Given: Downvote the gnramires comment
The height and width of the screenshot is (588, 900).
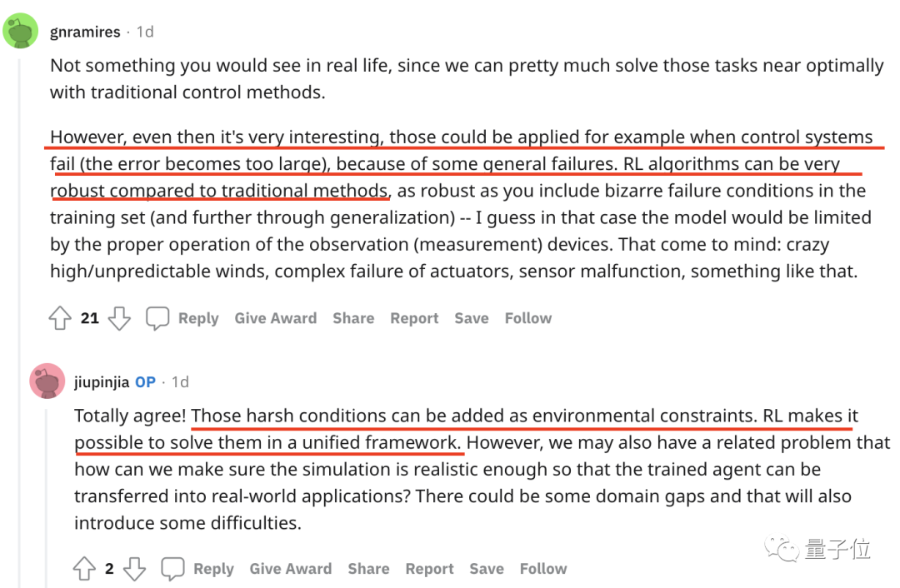Looking at the screenshot, I should [x=119, y=318].
